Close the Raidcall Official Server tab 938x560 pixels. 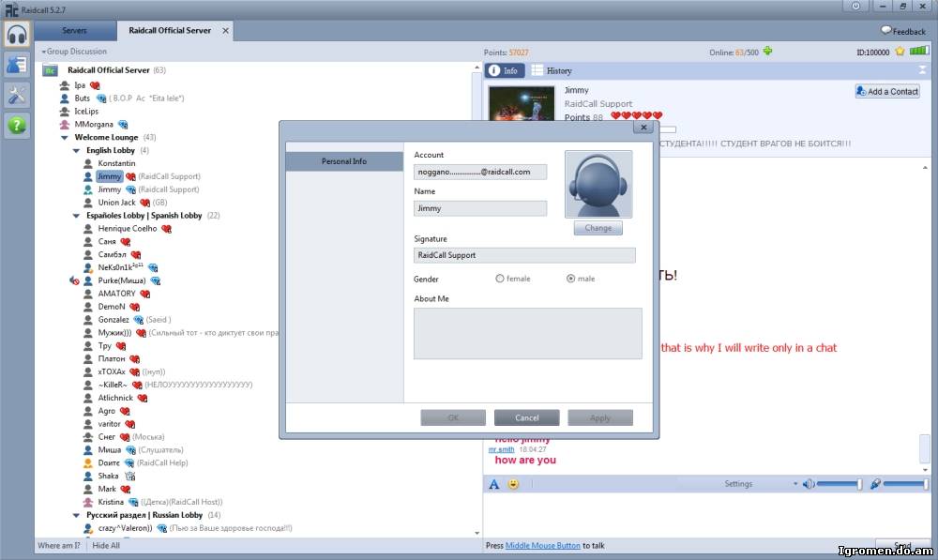225,31
